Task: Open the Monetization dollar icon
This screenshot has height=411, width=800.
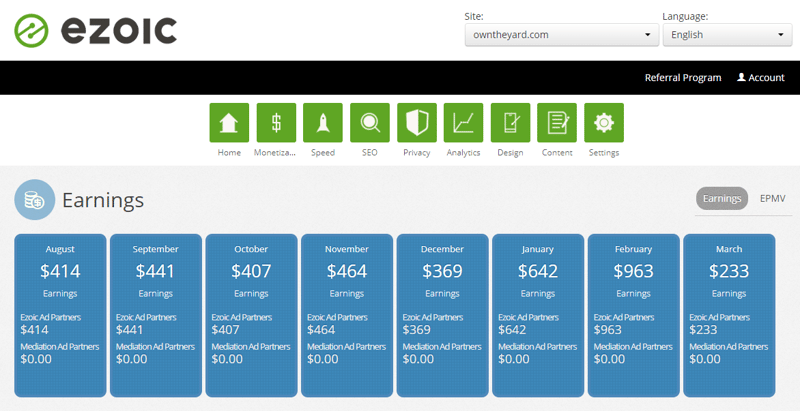Action: (276, 123)
